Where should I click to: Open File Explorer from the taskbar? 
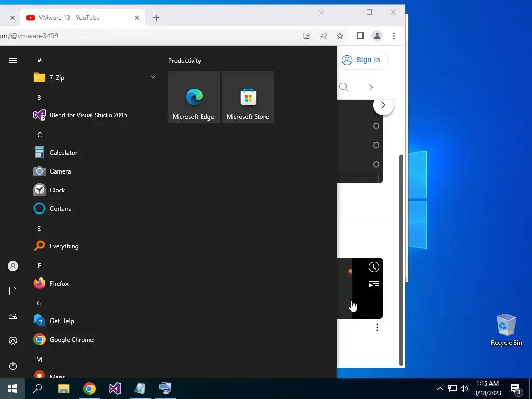[x=63, y=389]
